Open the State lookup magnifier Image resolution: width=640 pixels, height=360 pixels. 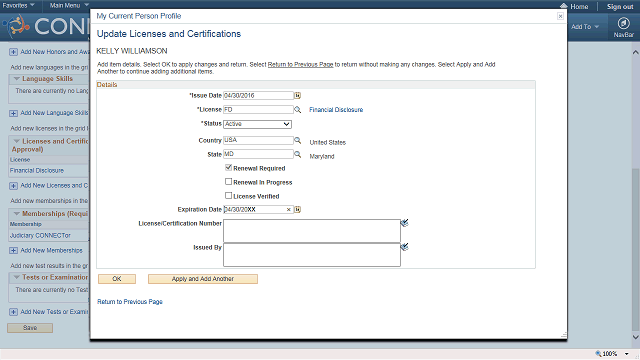pos(298,154)
